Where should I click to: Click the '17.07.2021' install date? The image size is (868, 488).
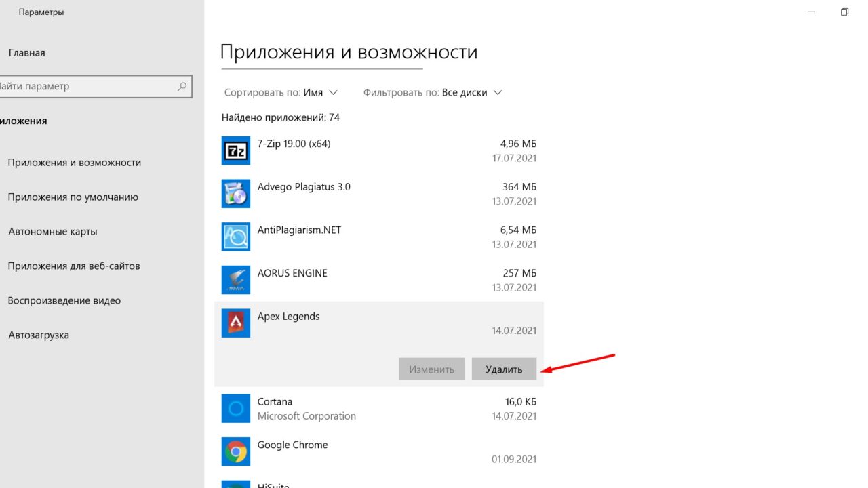tap(514, 158)
